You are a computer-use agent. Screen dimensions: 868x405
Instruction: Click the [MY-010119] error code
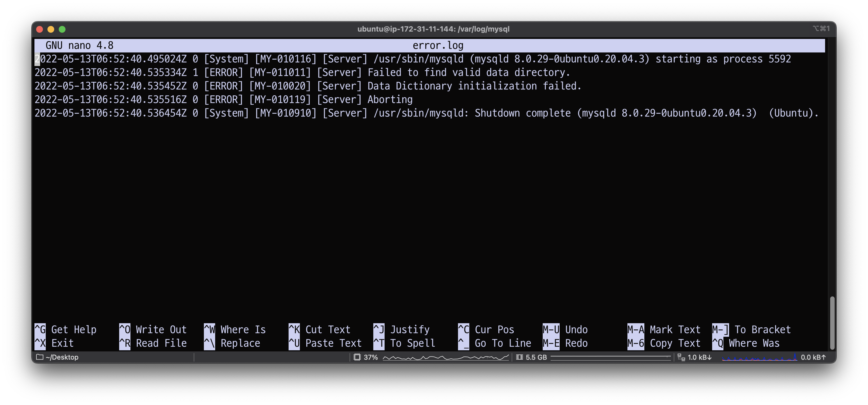280,99
